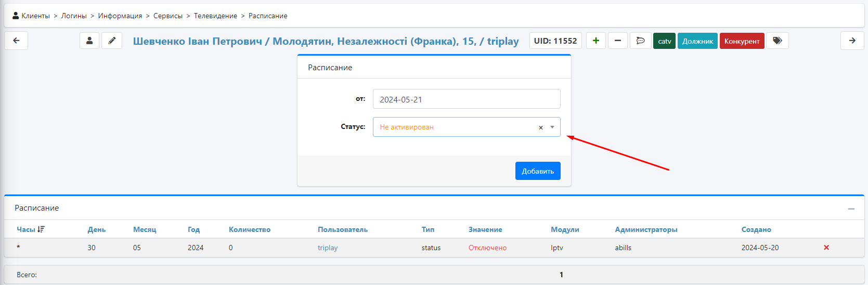Expand the Статус dropdown arrow
This screenshot has width=868, height=285.
[552, 127]
